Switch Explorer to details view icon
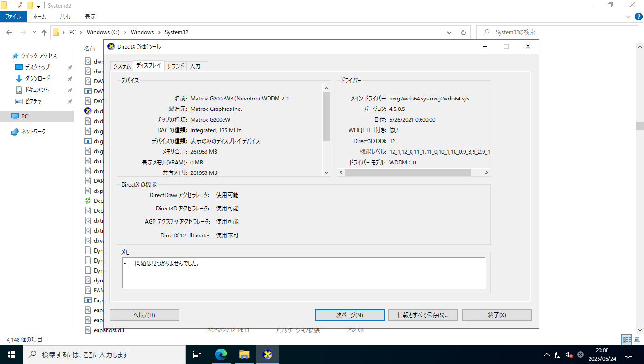644x364 pixels. tap(627, 339)
